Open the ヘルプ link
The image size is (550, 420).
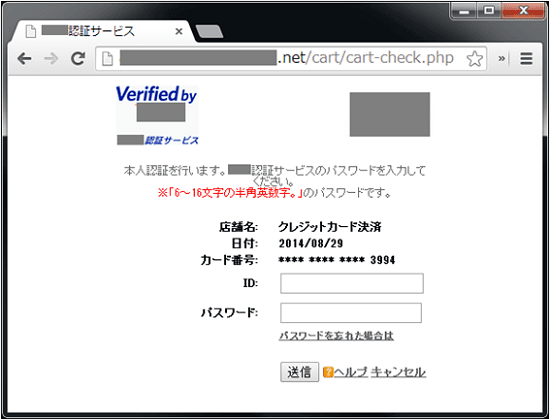pyautogui.click(x=351, y=372)
